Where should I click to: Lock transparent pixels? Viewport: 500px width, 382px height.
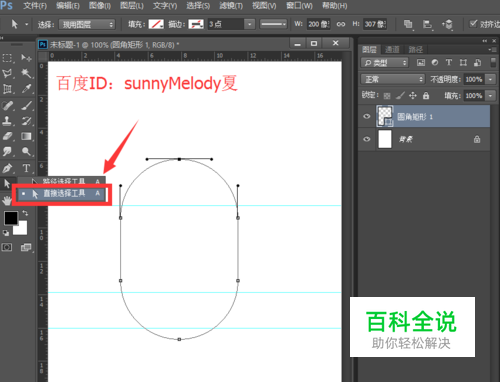[x=387, y=96]
